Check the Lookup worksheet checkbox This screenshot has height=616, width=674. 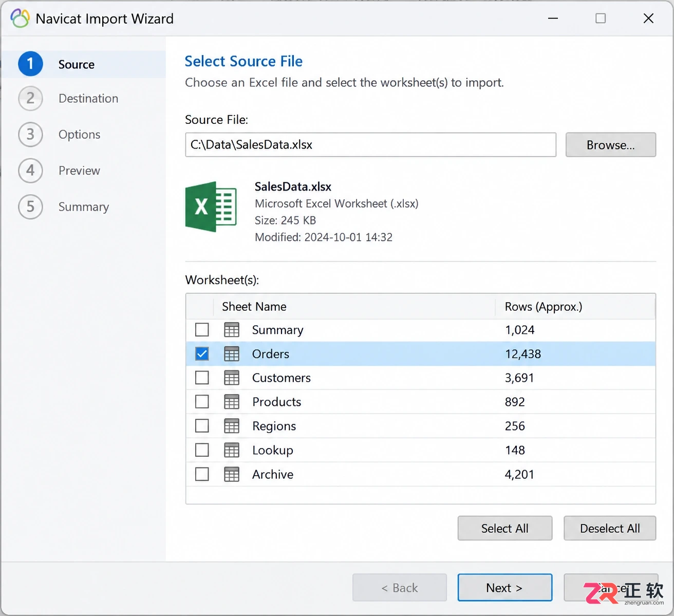point(202,450)
